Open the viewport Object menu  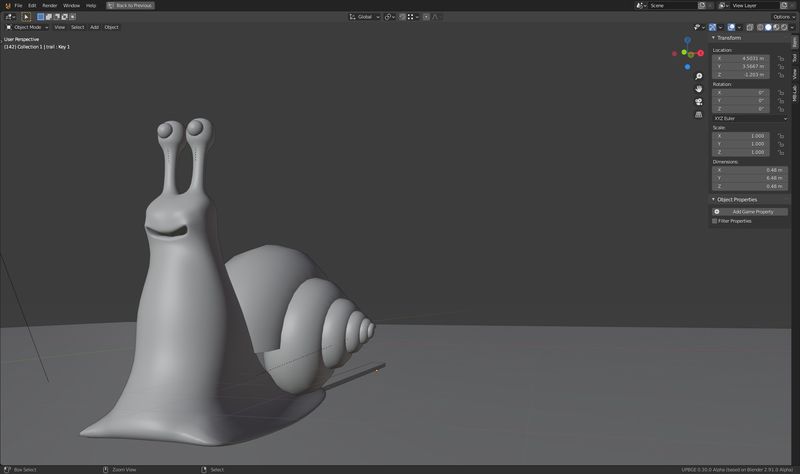click(x=111, y=28)
